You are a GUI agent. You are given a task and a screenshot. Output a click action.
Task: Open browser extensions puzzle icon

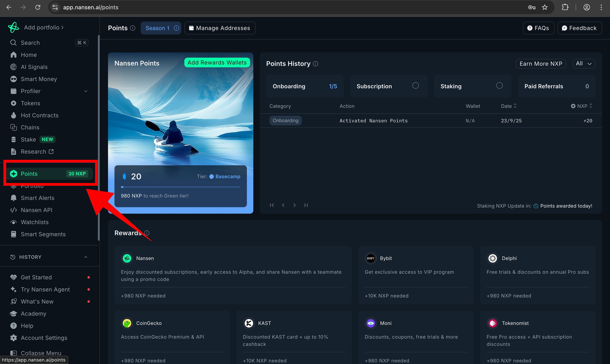point(565,7)
